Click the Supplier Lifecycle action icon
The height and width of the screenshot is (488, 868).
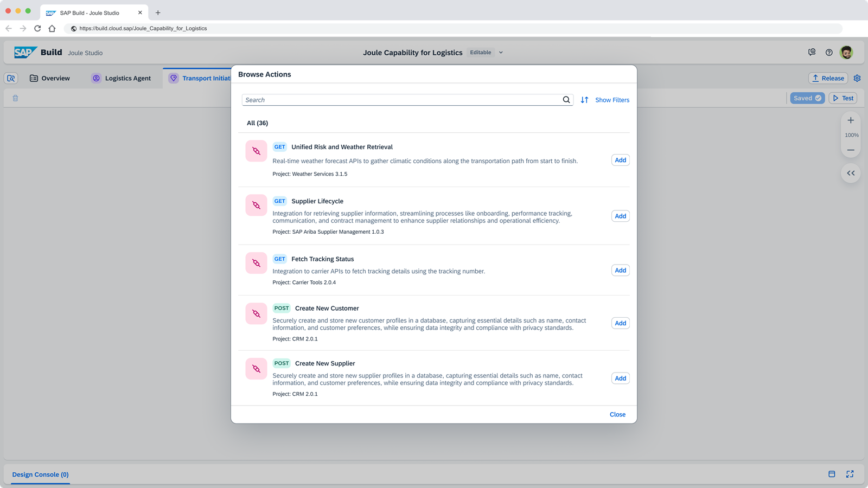click(x=256, y=206)
